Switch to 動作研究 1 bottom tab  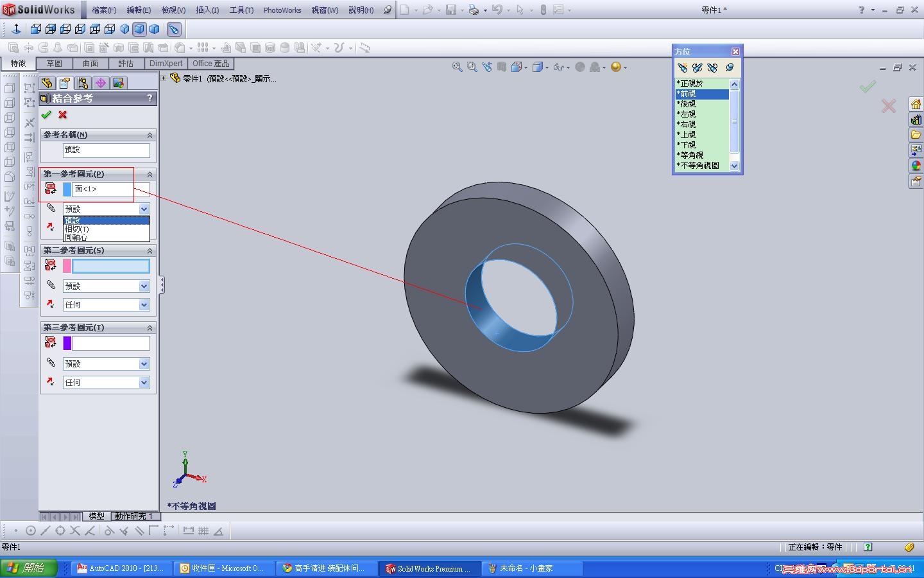(x=134, y=516)
